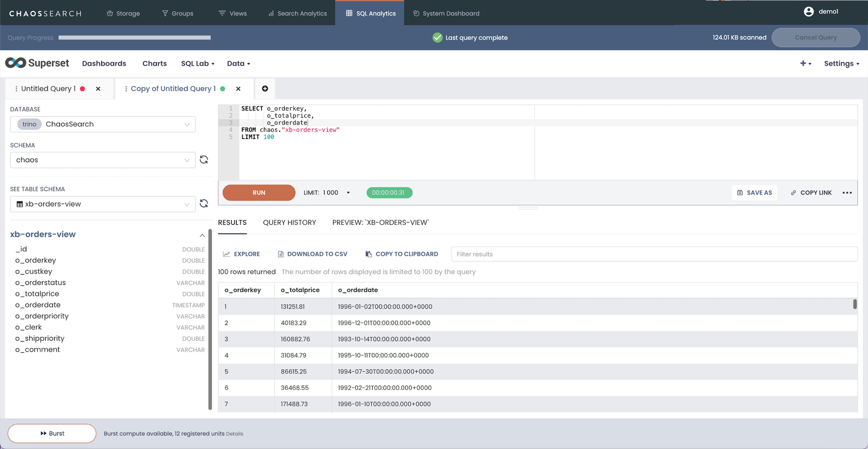Click the Search Analytics icon

pyautogui.click(x=269, y=13)
